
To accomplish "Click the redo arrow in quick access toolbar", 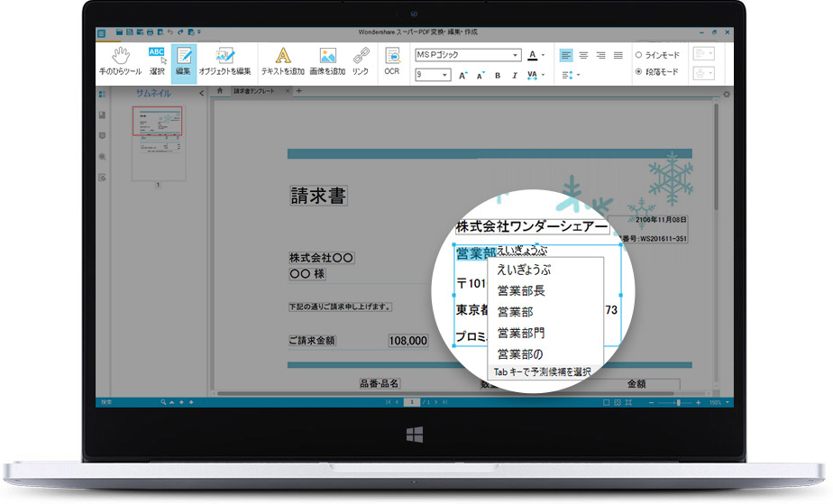I will point(180,32).
